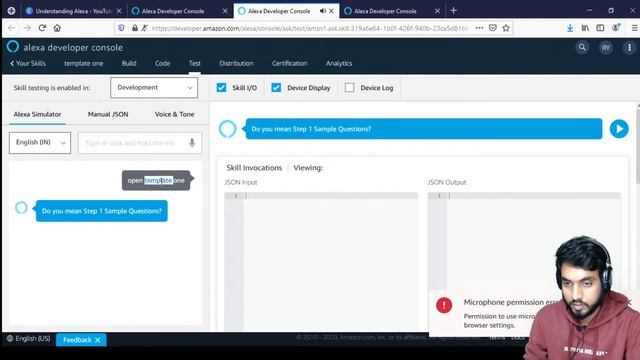The width and height of the screenshot is (640, 360).
Task: Toggle the Skill I/O checkbox
Action: (221, 87)
